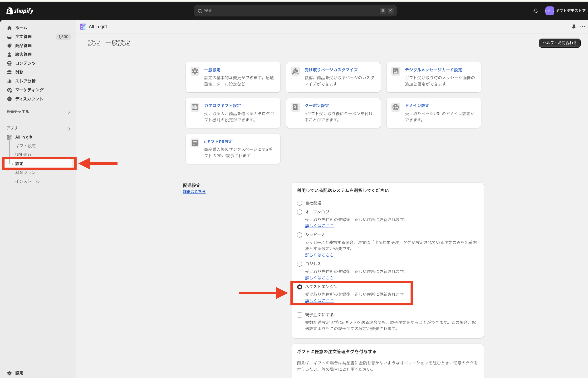This screenshot has height=378, width=588.
Task: Open the ギフトデモストア account menu
Action: [565, 11]
